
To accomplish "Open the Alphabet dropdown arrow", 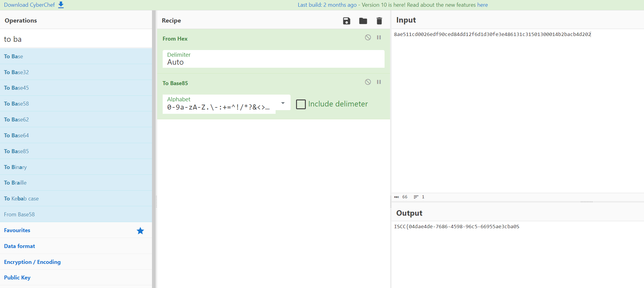I will [x=283, y=103].
